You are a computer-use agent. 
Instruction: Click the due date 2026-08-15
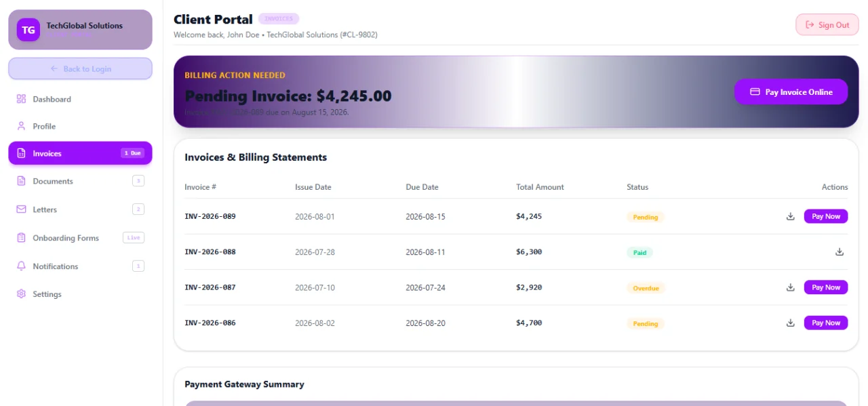pos(425,217)
